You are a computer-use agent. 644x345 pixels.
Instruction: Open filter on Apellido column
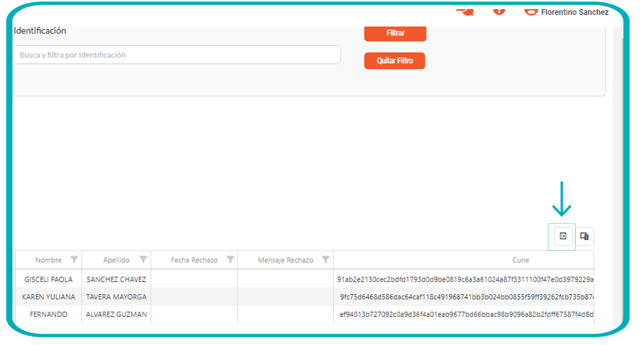tap(143, 260)
